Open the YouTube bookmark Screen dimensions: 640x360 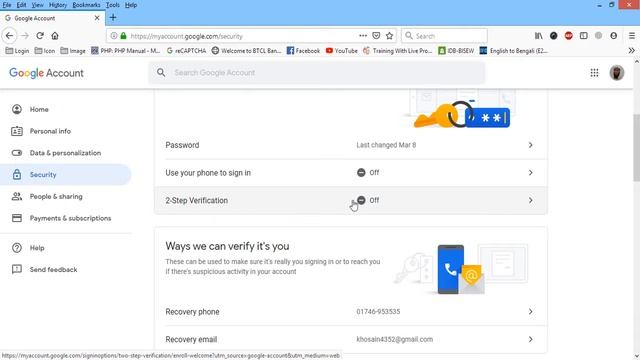coord(342,51)
